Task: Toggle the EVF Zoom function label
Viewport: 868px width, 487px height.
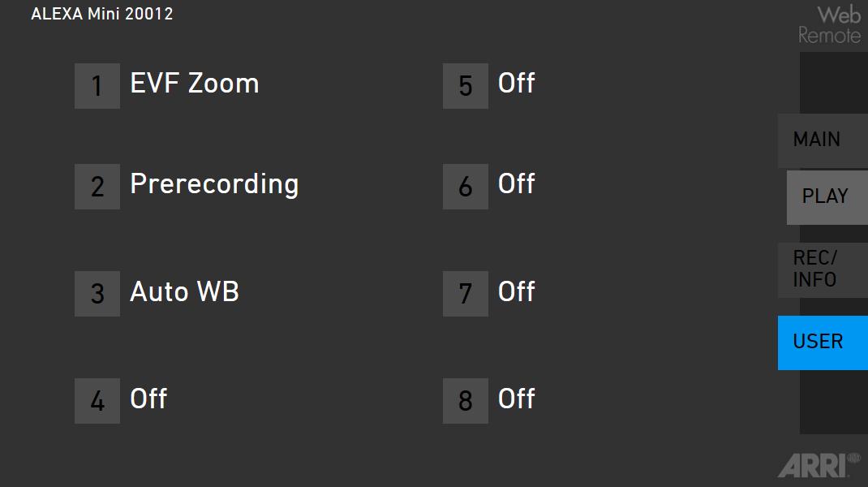Action: pos(195,84)
